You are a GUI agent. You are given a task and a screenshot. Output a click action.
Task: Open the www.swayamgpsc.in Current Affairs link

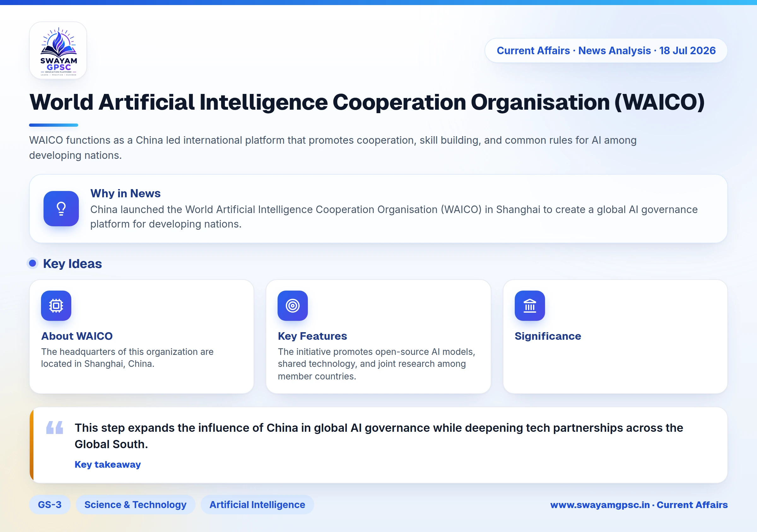click(639, 505)
